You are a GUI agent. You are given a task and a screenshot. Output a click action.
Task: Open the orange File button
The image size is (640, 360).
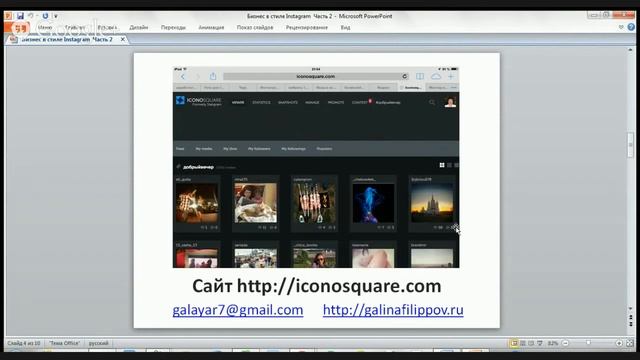point(17,28)
